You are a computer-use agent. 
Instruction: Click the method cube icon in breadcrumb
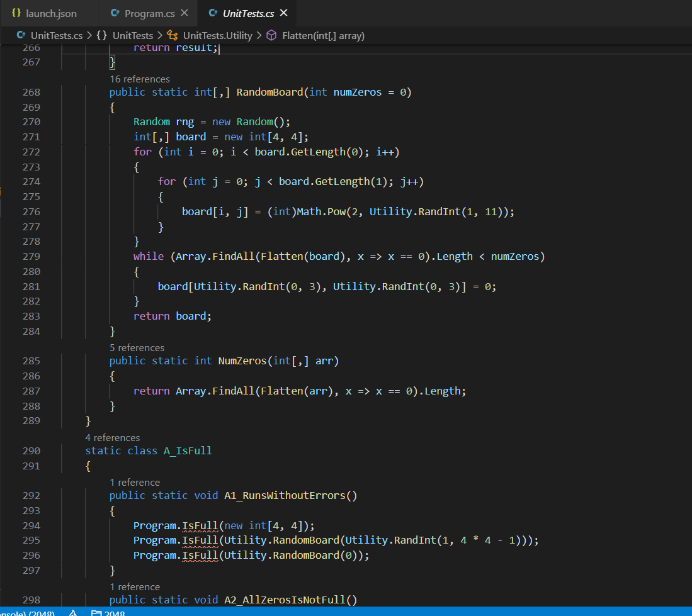click(x=271, y=36)
